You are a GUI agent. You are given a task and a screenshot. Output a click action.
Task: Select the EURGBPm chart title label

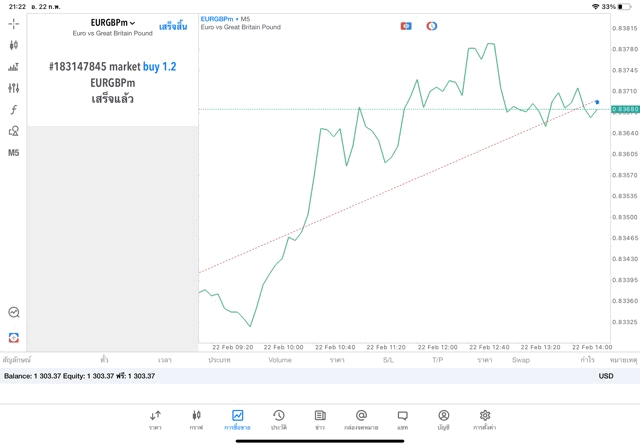pyautogui.click(x=217, y=19)
